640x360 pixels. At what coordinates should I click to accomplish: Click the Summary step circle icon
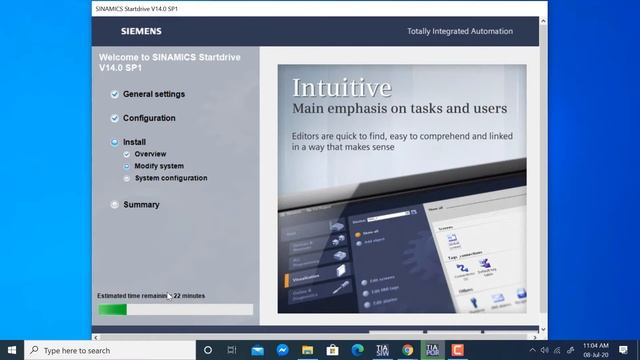[x=115, y=204]
